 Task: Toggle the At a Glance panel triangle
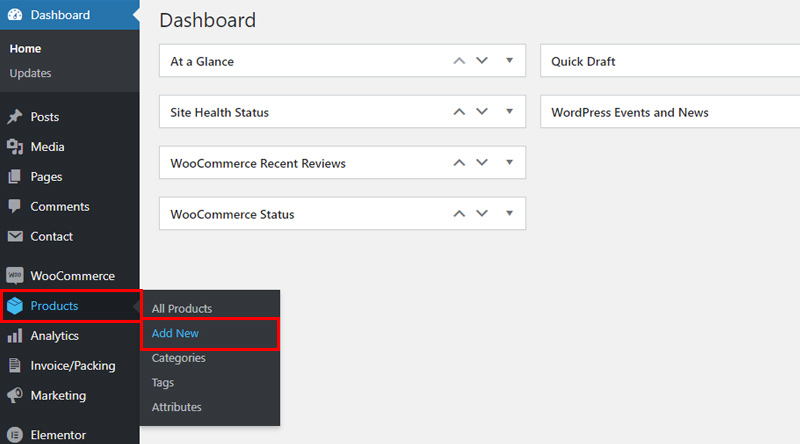[509, 60]
